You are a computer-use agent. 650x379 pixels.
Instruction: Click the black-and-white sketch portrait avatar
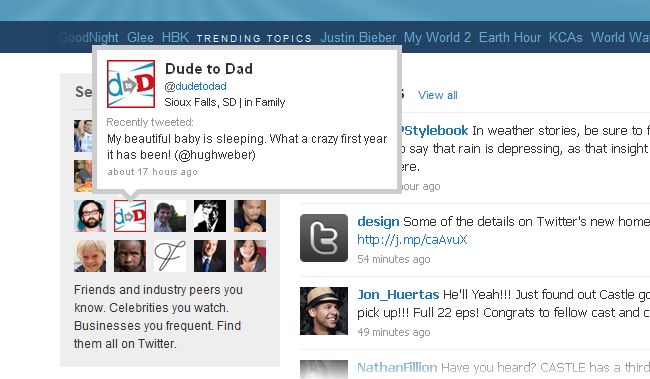point(210,216)
